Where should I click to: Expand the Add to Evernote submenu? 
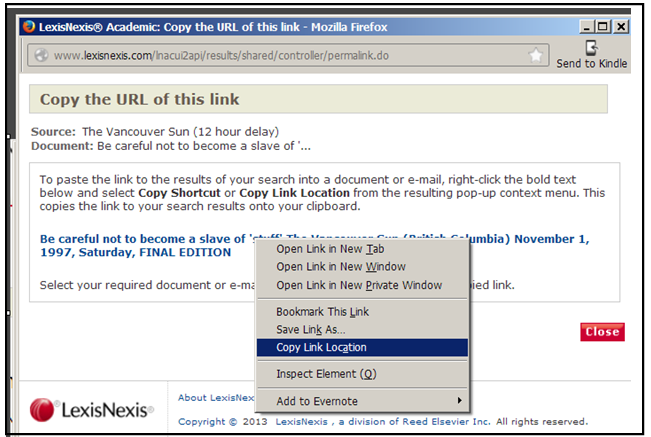tap(362, 401)
